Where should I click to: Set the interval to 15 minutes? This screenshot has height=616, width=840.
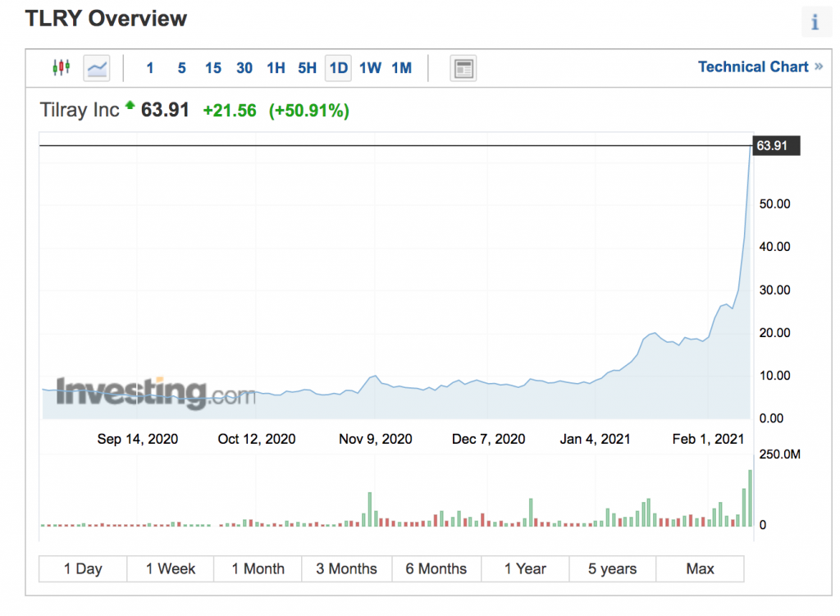212,68
